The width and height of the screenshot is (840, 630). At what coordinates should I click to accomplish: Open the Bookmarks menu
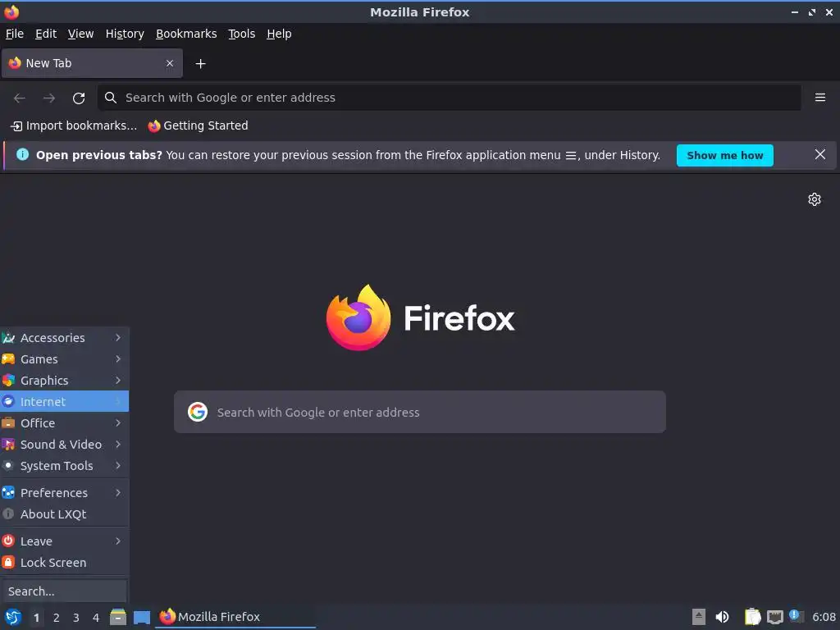coord(186,34)
